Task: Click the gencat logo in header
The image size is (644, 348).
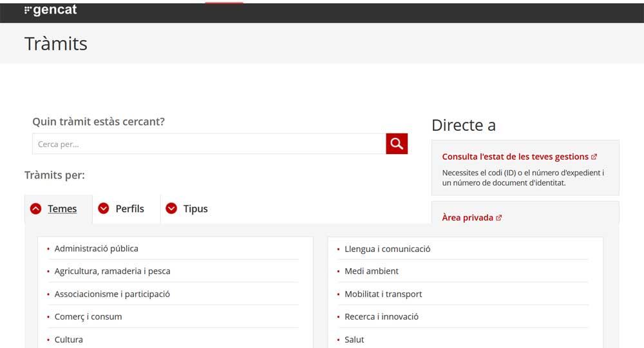Action: click(50, 10)
